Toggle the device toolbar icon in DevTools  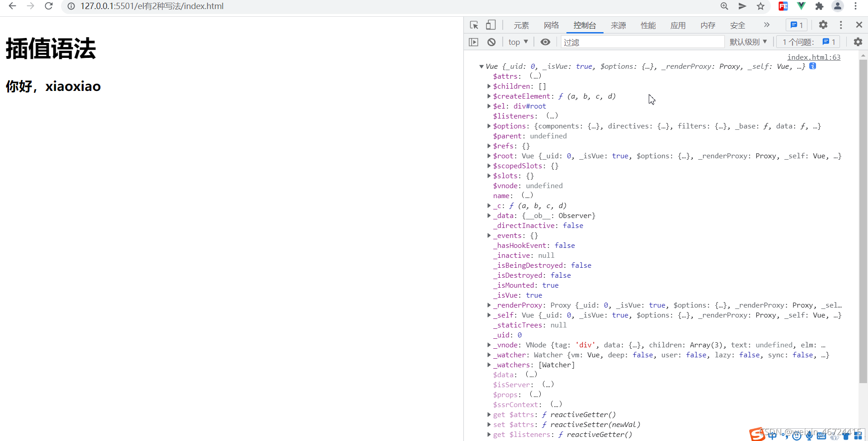click(491, 25)
